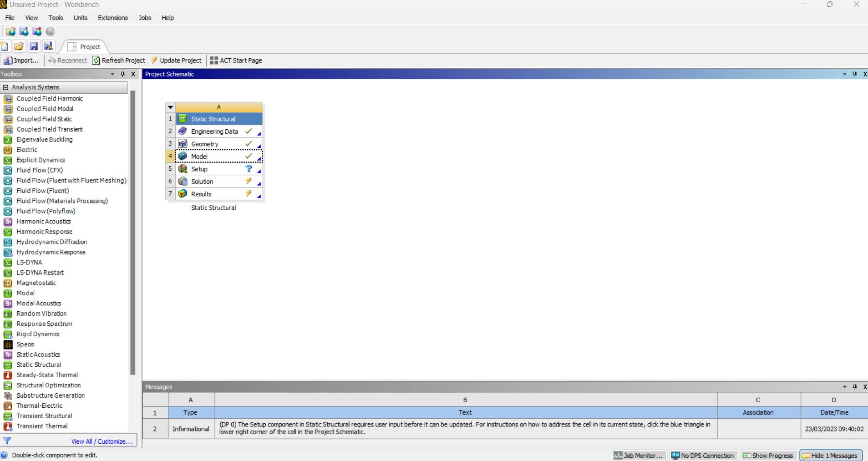Click the Solution cell icon

[x=183, y=181]
